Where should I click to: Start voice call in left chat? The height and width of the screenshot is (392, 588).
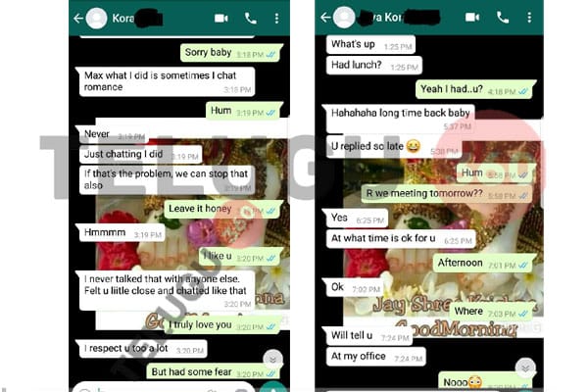(x=251, y=18)
